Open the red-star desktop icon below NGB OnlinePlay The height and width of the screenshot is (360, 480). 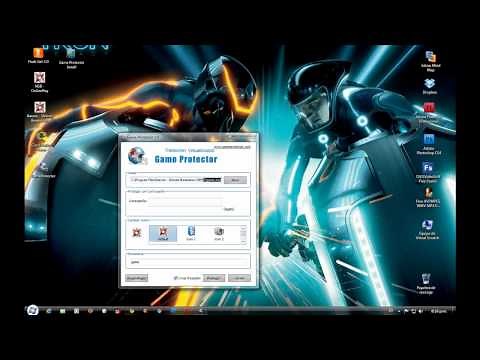[x=40, y=111]
